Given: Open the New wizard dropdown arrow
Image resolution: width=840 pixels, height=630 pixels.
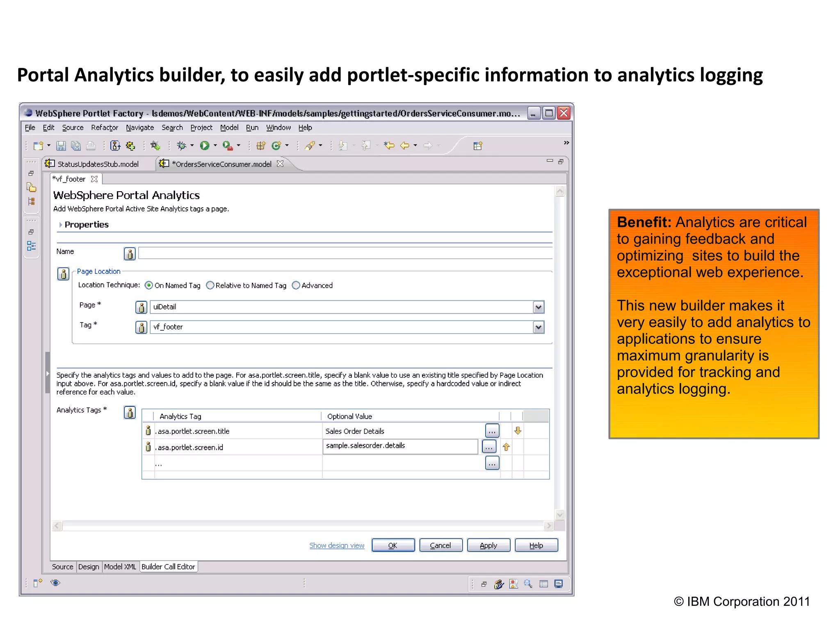Looking at the screenshot, I should (48, 146).
